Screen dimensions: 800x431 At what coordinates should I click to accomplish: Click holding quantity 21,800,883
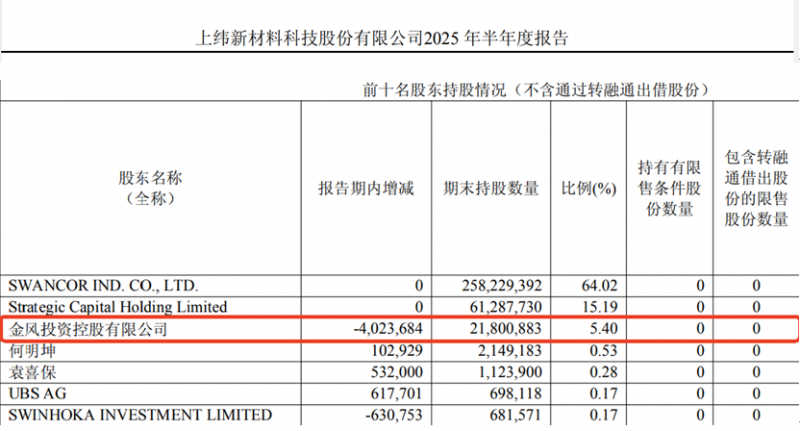[506, 328]
